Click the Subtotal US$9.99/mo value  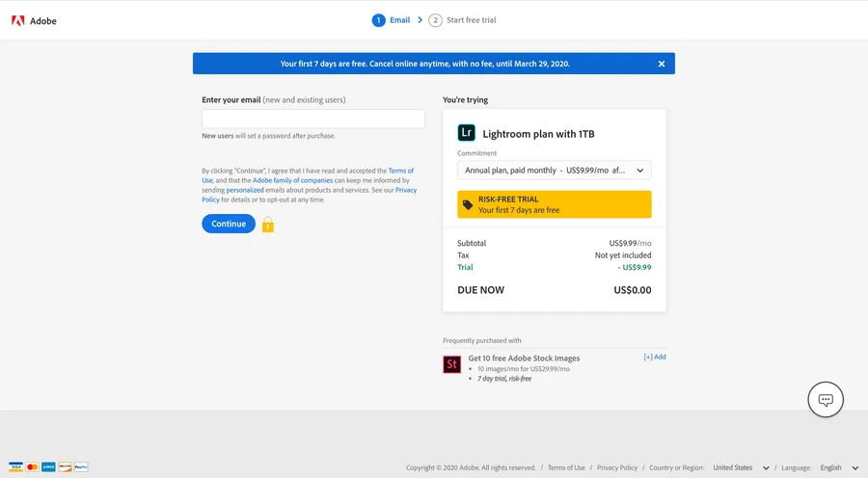pos(630,243)
